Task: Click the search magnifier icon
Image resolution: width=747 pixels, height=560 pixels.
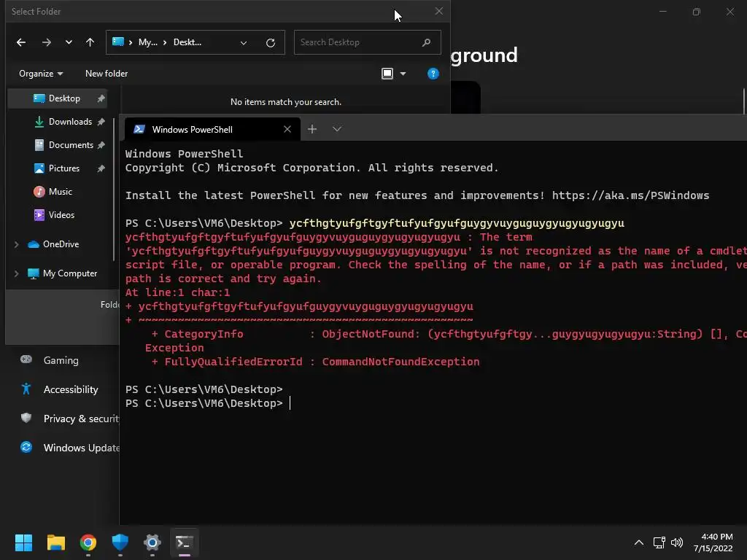Action: pos(426,42)
